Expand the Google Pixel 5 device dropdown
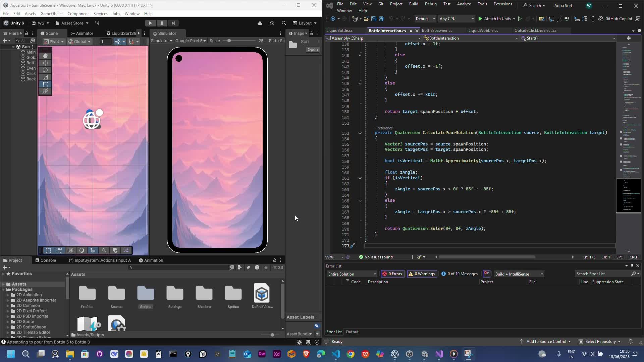 [191, 41]
